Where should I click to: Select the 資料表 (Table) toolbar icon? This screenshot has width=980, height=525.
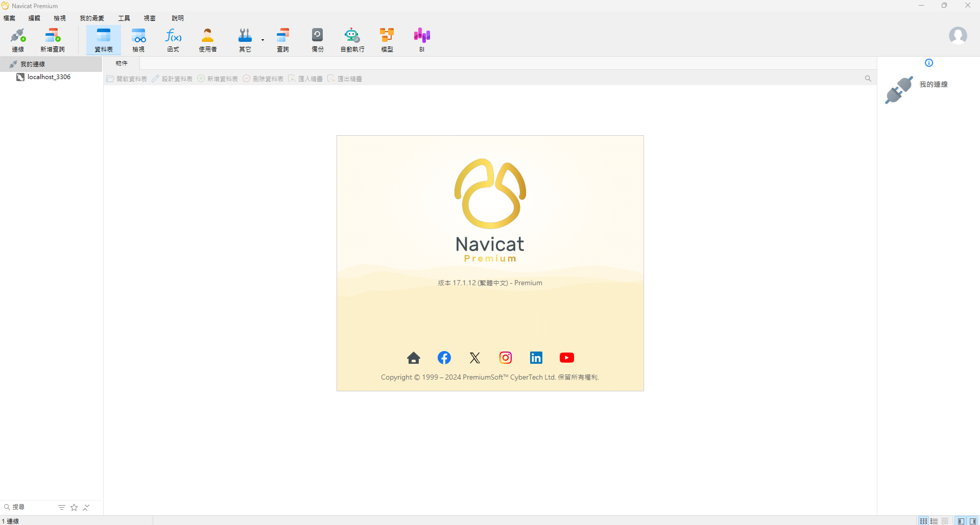point(104,40)
